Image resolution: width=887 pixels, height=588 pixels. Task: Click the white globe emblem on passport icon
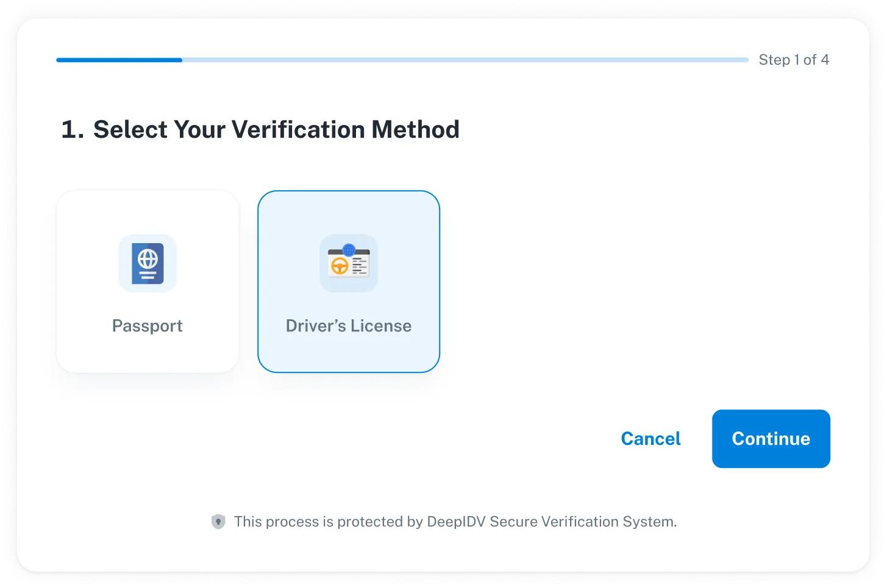(148, 258)
